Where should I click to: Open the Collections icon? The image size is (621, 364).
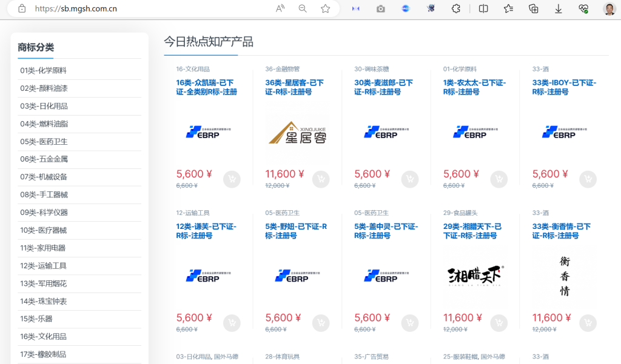click(x=534, y=8)
